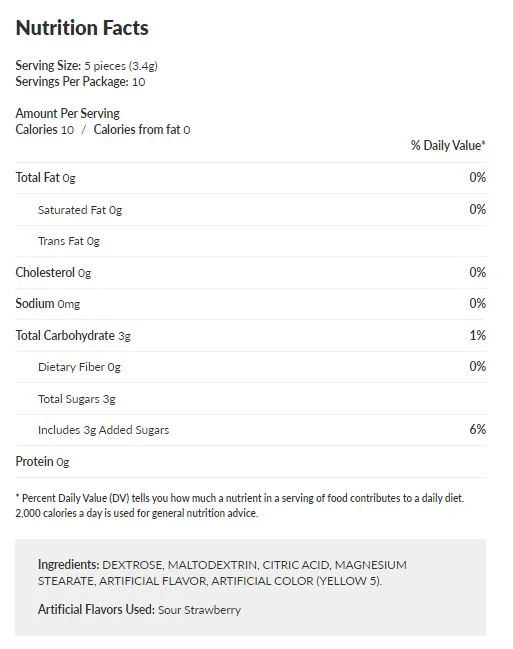This screenshot has height=649, width=514.
Task: Click the Trans Fat 0g entry
Action: pyautogui.click(x=69, y=241)
